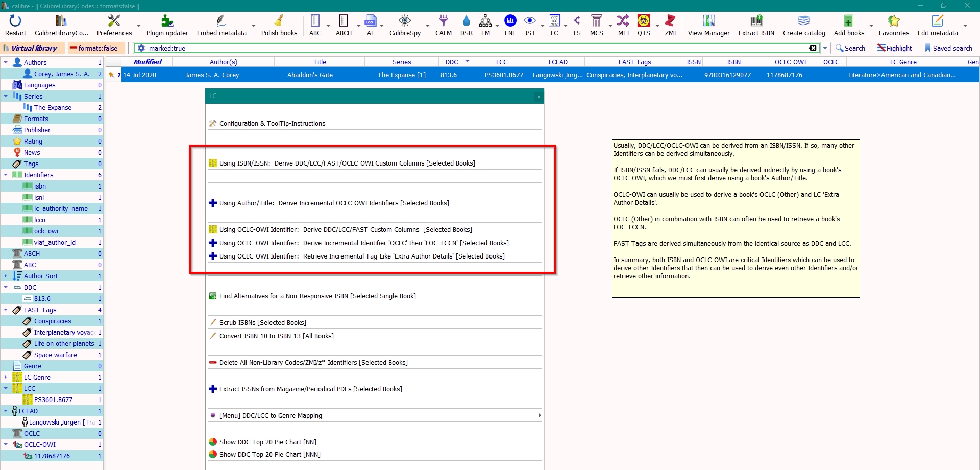Click the ENF blue chart icon
The image size is (980, 470).
(510, 21)
